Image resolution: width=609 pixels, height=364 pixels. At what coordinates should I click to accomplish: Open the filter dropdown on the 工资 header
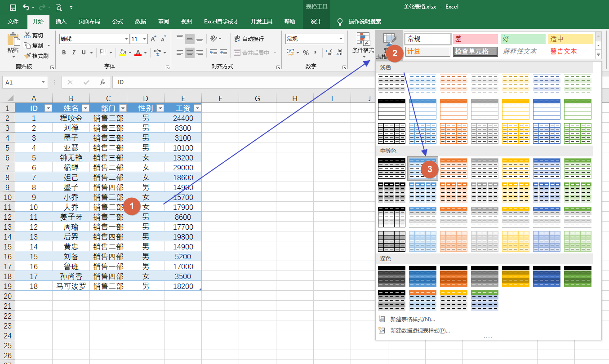197,108
